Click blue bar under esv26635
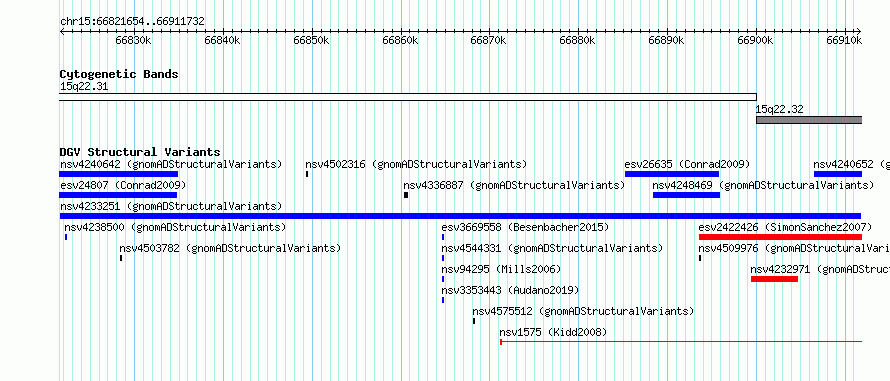 pos(671,174)
